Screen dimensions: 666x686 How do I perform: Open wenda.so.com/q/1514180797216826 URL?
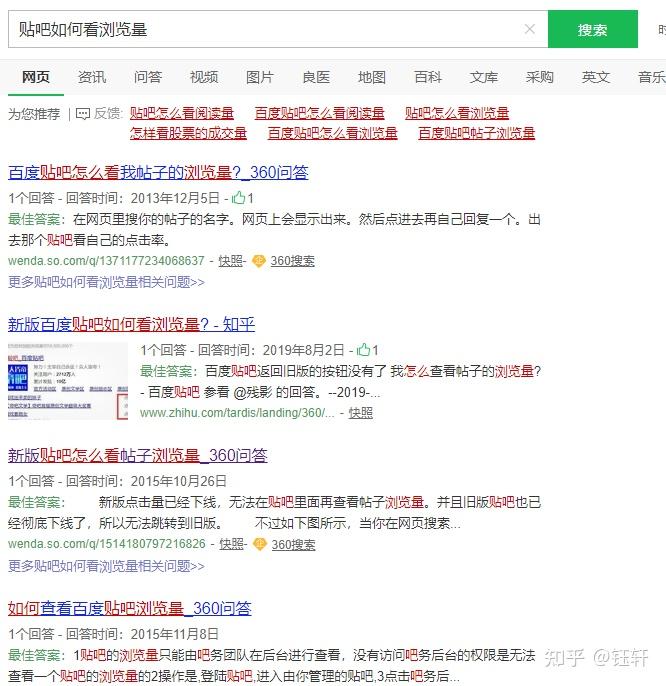click(x=107, y=544)
